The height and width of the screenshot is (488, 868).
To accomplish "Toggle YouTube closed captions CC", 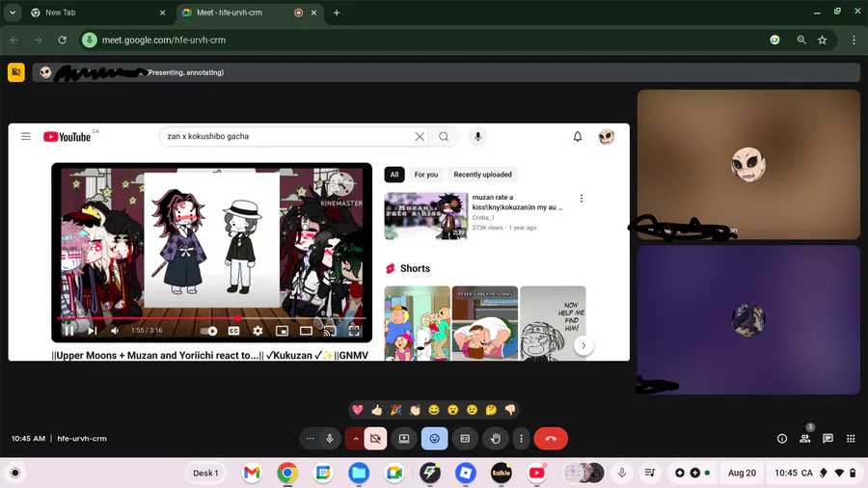I will pos(234,331).
